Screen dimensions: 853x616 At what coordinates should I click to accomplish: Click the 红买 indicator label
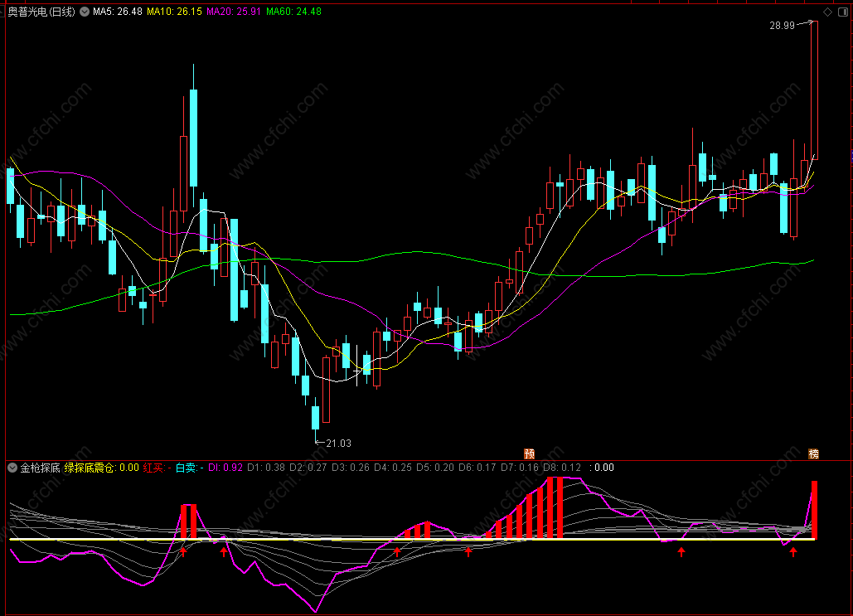pos(158,468)
